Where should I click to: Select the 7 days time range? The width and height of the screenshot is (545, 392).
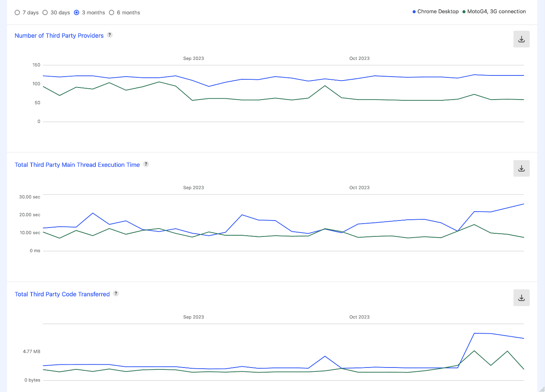(17, 12)
